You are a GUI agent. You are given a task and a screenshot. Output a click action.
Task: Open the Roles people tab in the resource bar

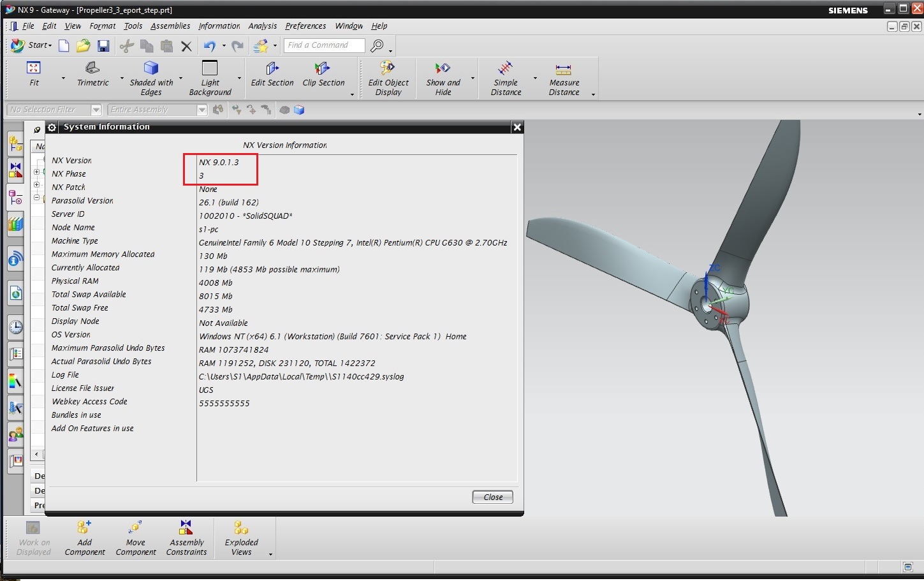(15, 435)
